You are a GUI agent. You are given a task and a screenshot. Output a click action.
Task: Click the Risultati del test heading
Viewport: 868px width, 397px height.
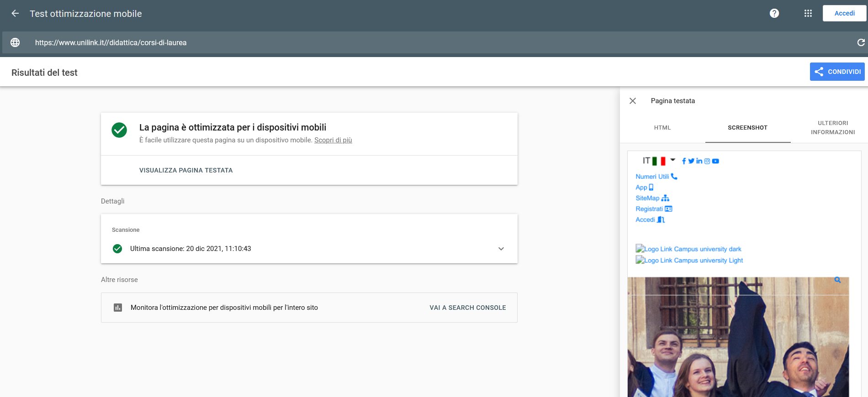[x=44, y=73]
